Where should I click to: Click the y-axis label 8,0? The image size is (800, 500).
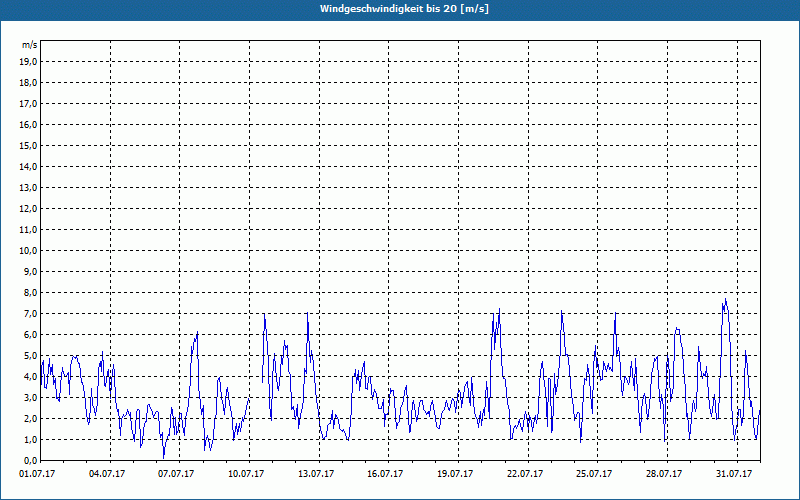point(30,292)
